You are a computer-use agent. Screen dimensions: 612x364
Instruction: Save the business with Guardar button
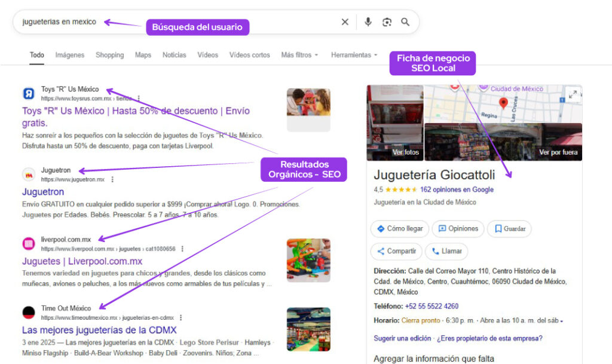tap(509, 229)
